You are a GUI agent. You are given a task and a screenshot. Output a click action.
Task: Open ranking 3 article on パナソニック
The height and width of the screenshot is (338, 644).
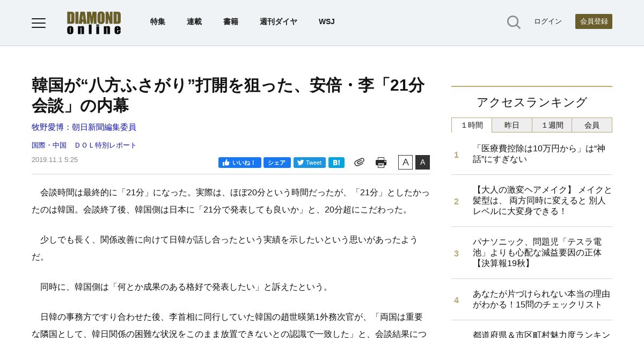coord(537,253)
